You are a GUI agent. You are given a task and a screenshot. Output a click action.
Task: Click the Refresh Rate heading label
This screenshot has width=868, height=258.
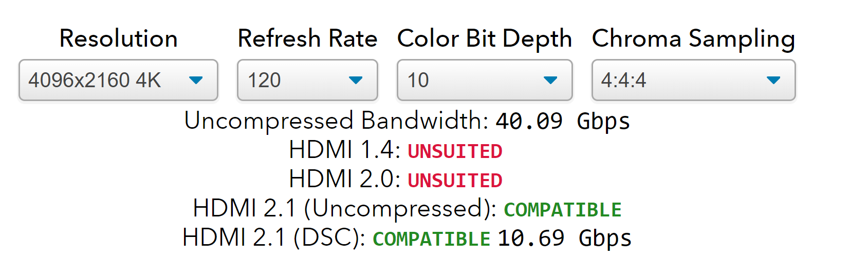[307, 38]
